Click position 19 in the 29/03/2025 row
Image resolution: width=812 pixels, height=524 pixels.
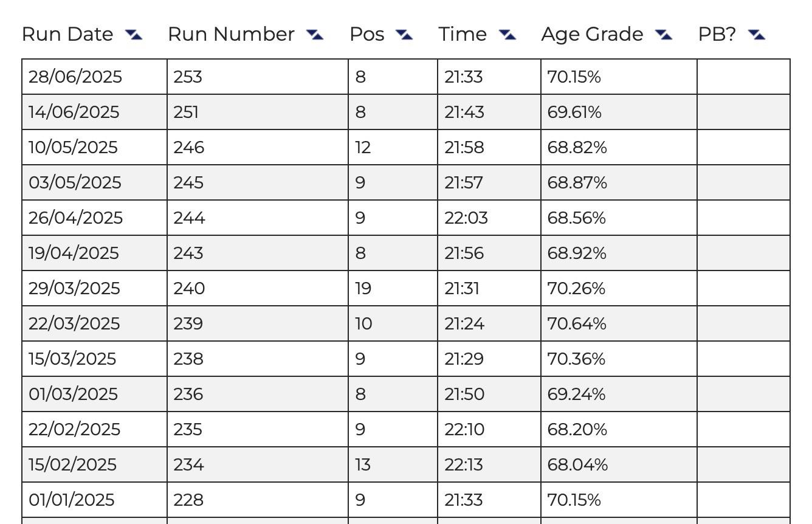[x=393, y=289]
